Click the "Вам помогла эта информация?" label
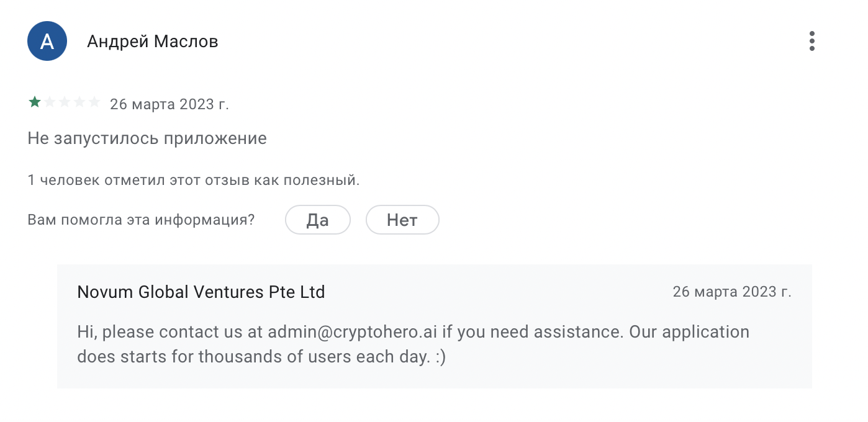The height and width of the screenshot is (422, 868). point(141,220)
